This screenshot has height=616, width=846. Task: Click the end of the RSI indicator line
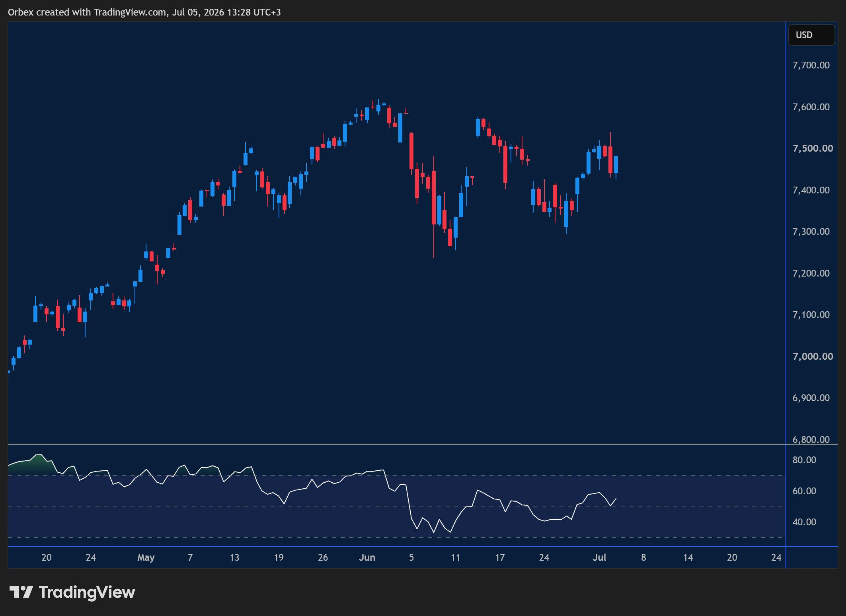pos(616,499)
